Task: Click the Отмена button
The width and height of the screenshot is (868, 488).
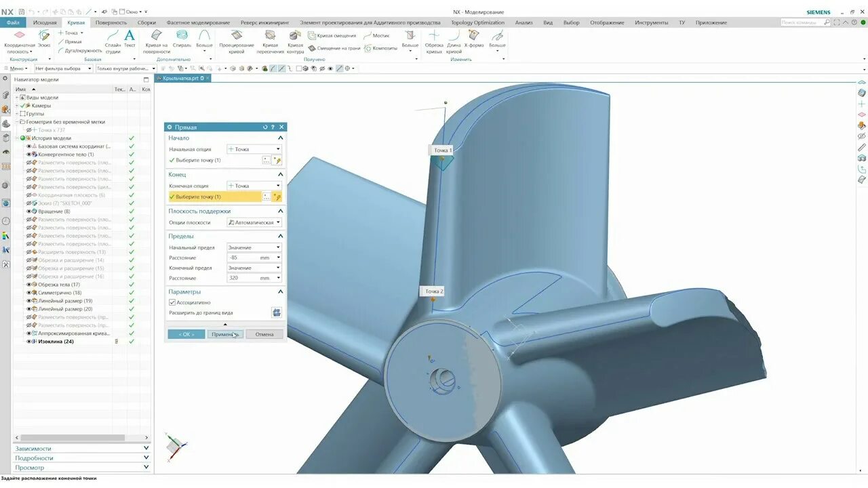Action: [264, 334]
